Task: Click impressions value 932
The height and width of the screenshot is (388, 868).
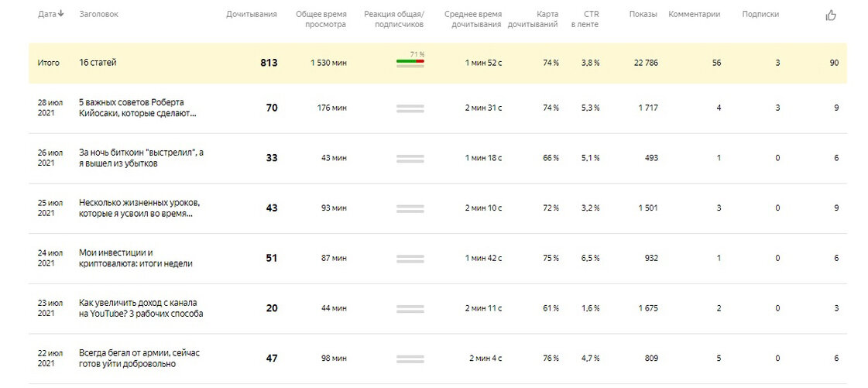Action: (651, 258)
